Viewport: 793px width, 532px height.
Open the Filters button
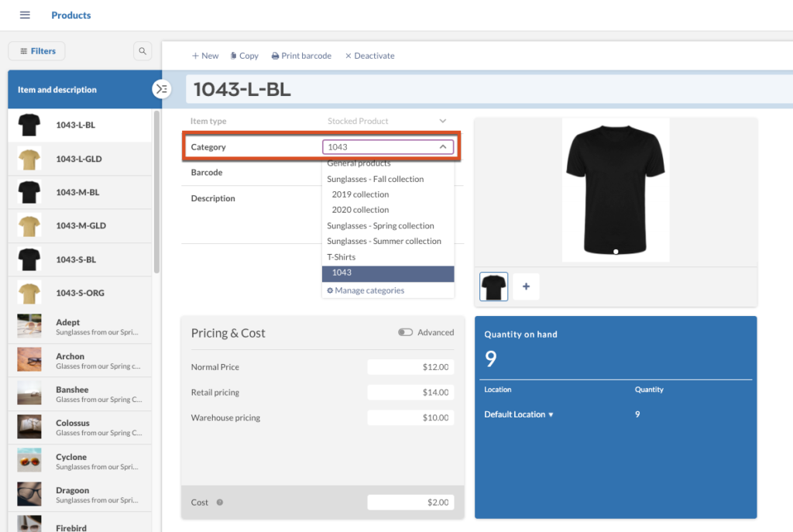(x=37, y=51)
